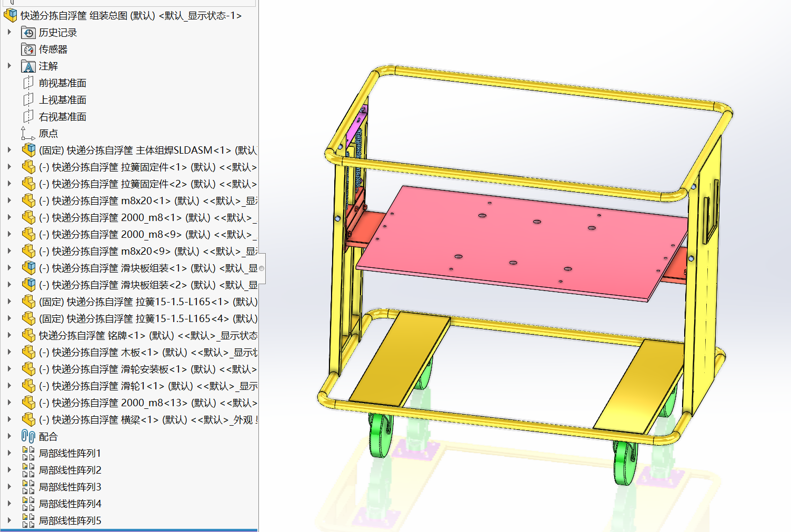Viewport: 791px width, 532px height.
Task: Expand the 局部线性阵列2 pattern
Action: (x=9, y=470)
